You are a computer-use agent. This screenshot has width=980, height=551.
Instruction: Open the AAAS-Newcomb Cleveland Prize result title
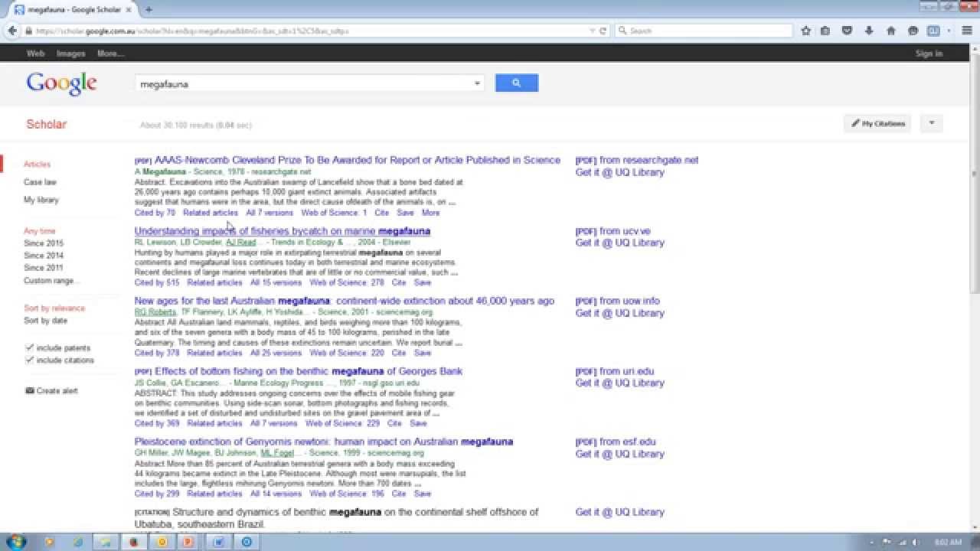(x=358, y=160)
